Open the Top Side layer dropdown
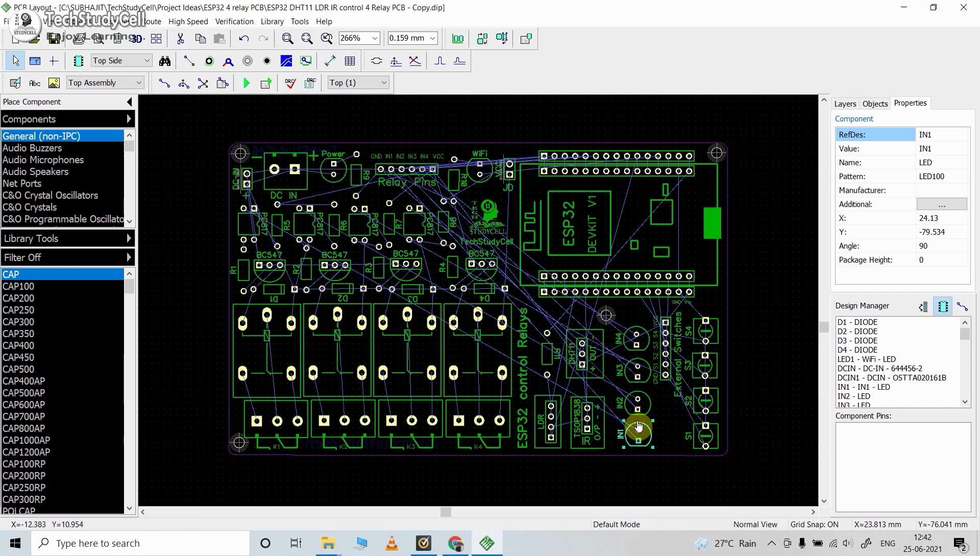This screenshot has width=980, height=556. pyautogui.click(x=146, y=60)
